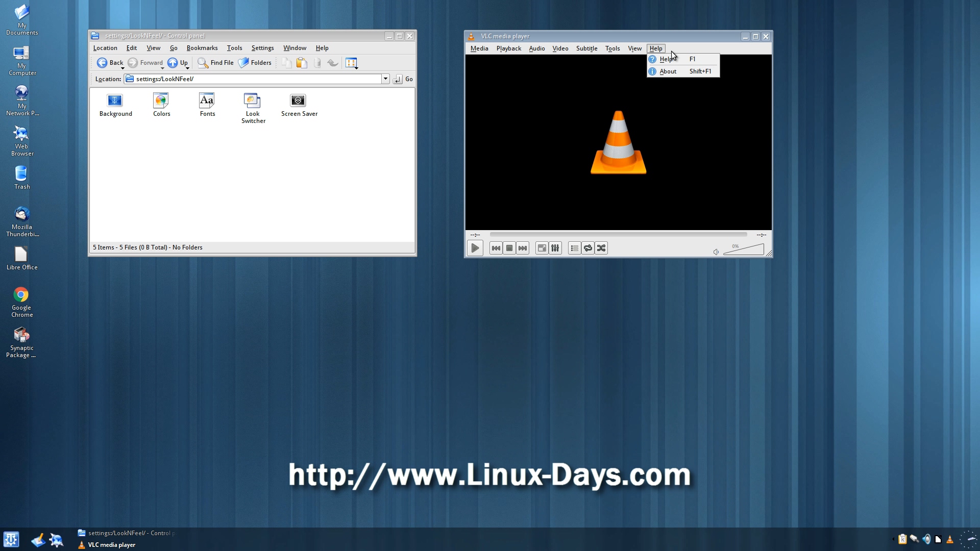This screenshot has width=980, height=551.
Task: Toggle VLC fullscreen video button
Action: coord(542,248)
